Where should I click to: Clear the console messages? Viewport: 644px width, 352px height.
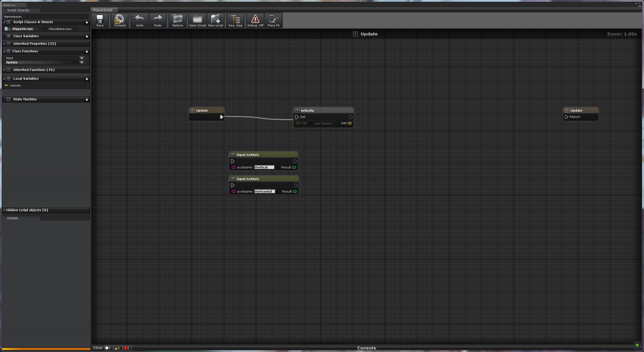[x=98, y=348]
